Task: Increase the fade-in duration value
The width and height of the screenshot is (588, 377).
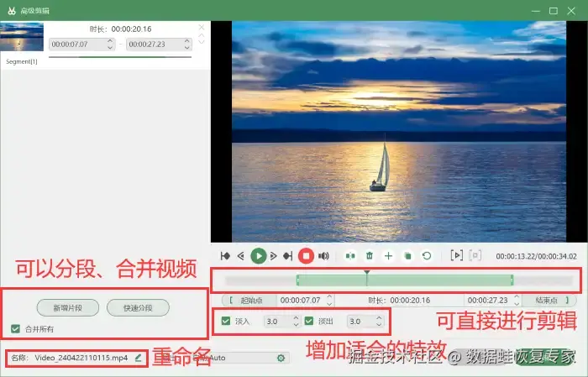Action: [296, 317]
